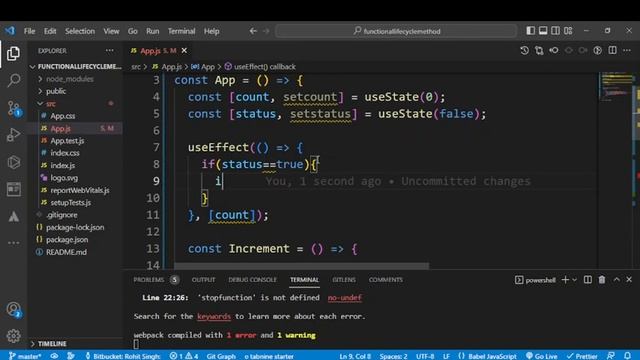The width and height of the screenshot is (640, 360).
Task: Switch to the Debug Console tab
Action: tap(252, 280)
